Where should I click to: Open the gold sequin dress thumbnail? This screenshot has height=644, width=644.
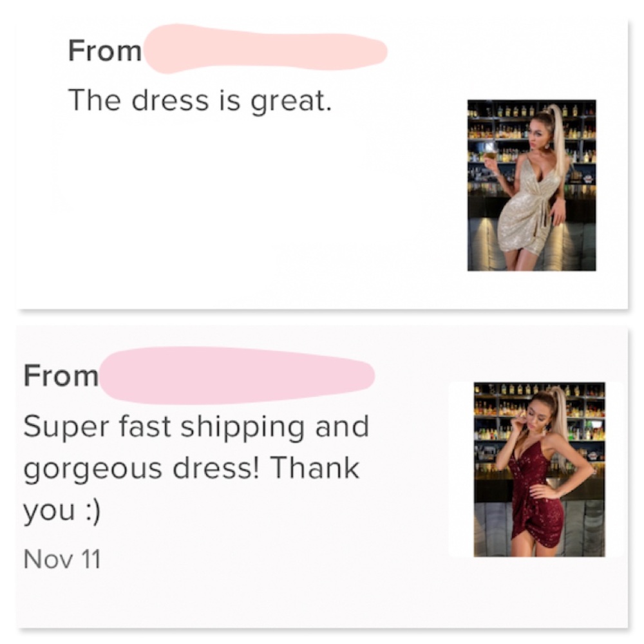pos(531,185)
